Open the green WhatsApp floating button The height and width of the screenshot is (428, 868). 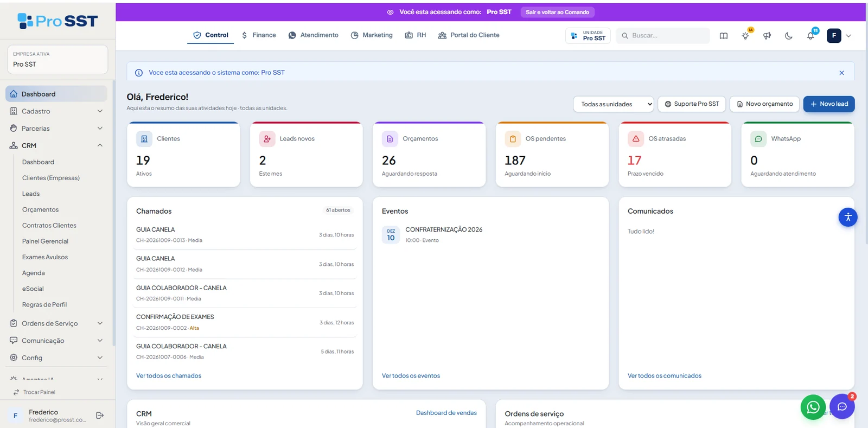pos(813,407)
